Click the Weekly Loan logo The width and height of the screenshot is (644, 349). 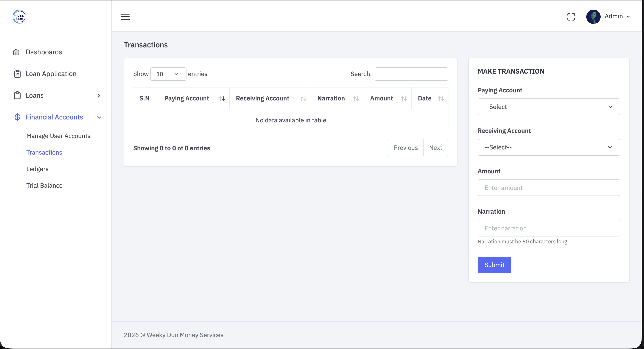tap(19, 17)
